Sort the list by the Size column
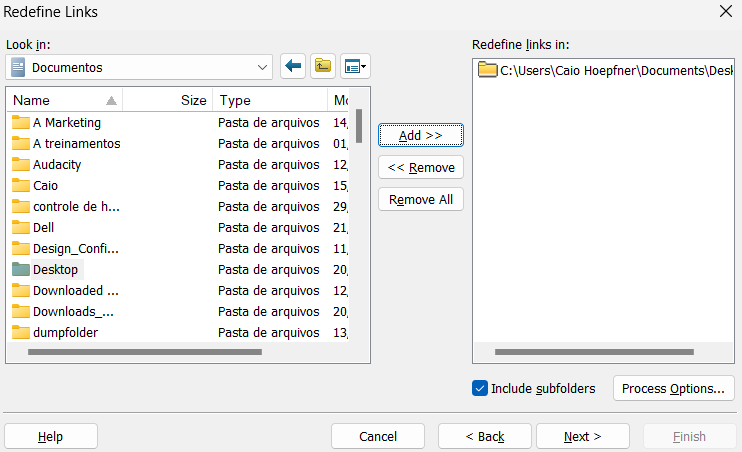 (x=168, y=100)
